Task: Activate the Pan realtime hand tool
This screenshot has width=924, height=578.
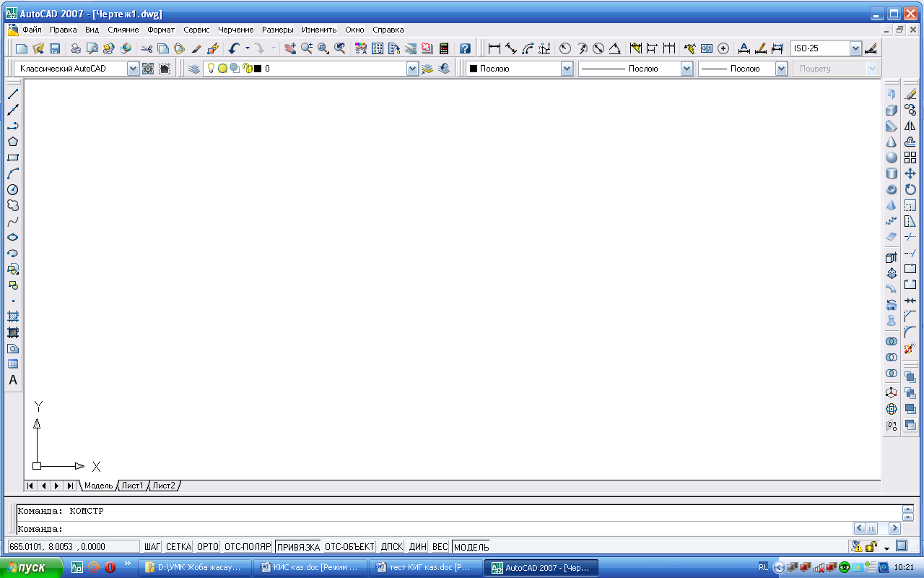Action: pos(289,48)
